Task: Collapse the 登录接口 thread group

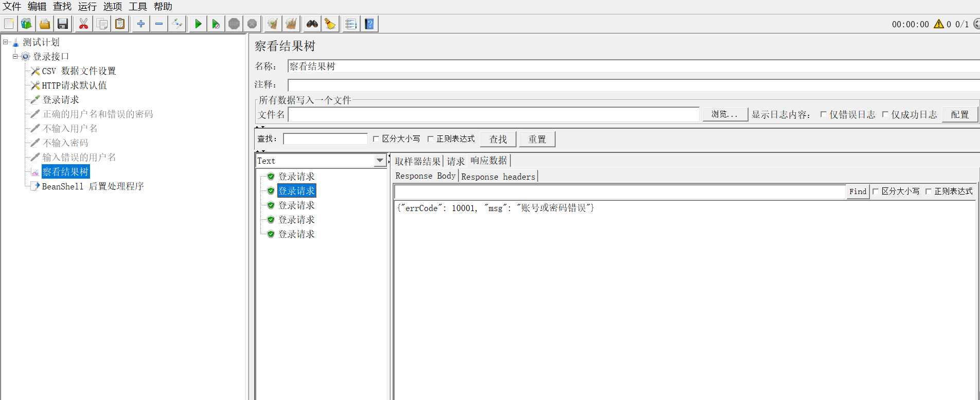Action: click(x=15, y=57)
